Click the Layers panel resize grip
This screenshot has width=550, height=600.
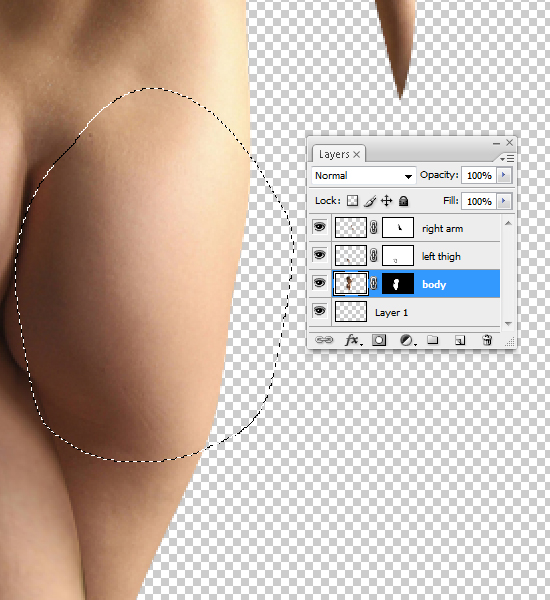coord(509,342)
